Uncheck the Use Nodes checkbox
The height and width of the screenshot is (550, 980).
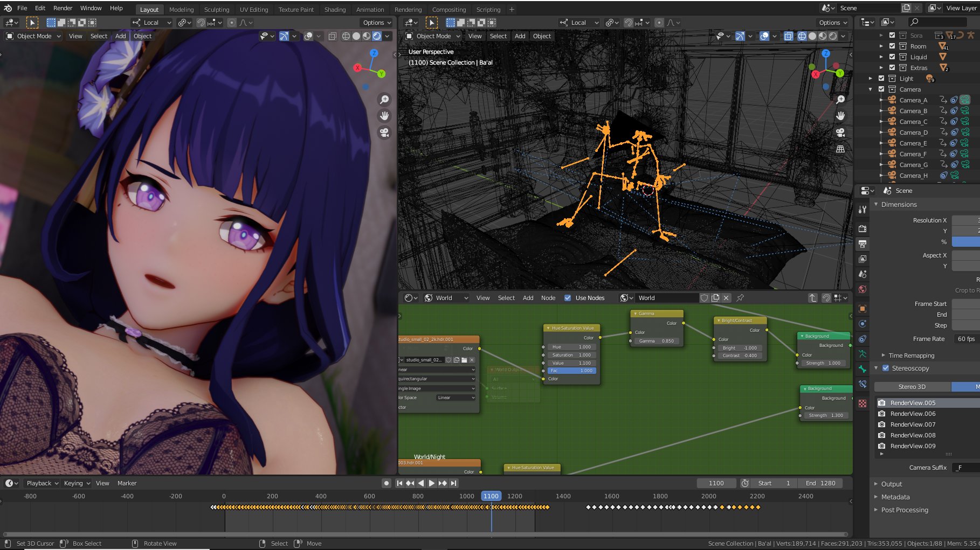click(x=568, y=298)
